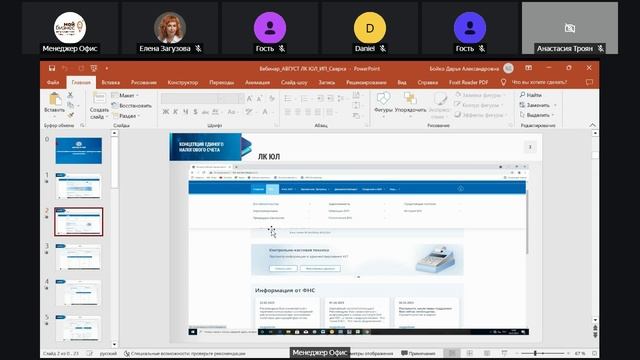Click the Создать слайд new slide icon
Image resolution: width=640 pixels, height=360 pixels.
99,98
